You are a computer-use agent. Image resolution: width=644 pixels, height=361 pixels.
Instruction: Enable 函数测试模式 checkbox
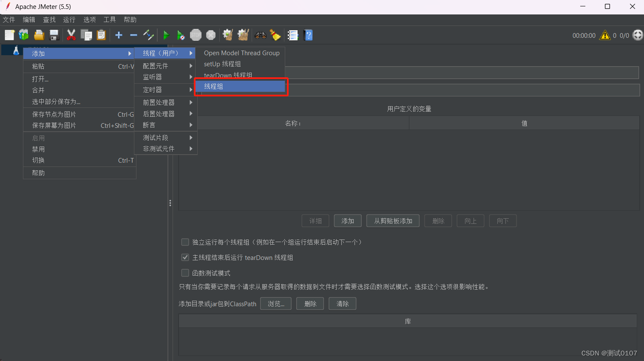point(185,273)
